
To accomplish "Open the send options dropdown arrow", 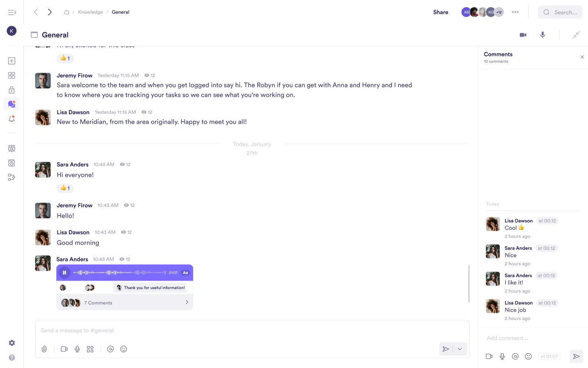I will point(460,349).
